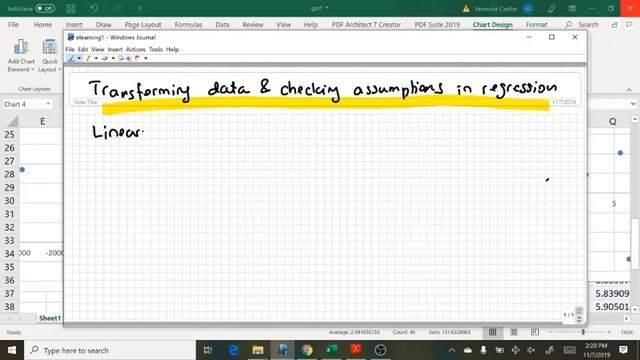
Task: Open Excel Format tab
Action: 536,24
